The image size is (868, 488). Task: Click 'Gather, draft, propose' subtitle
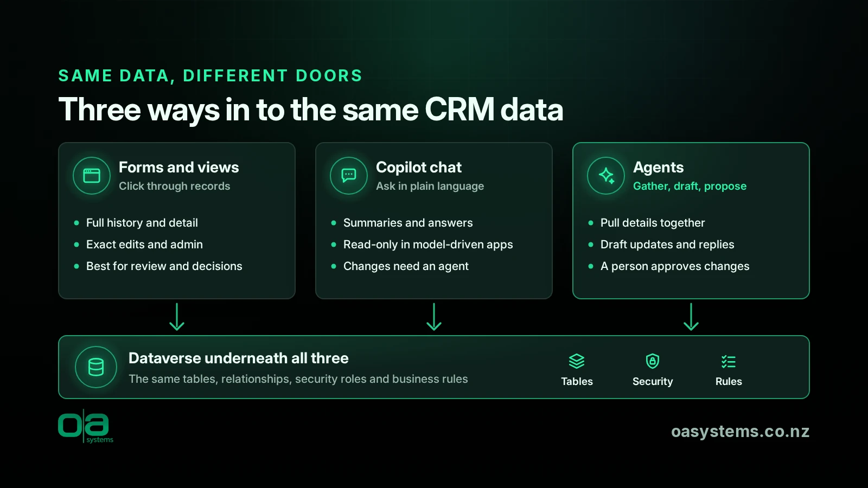click(x=690, y=186)
